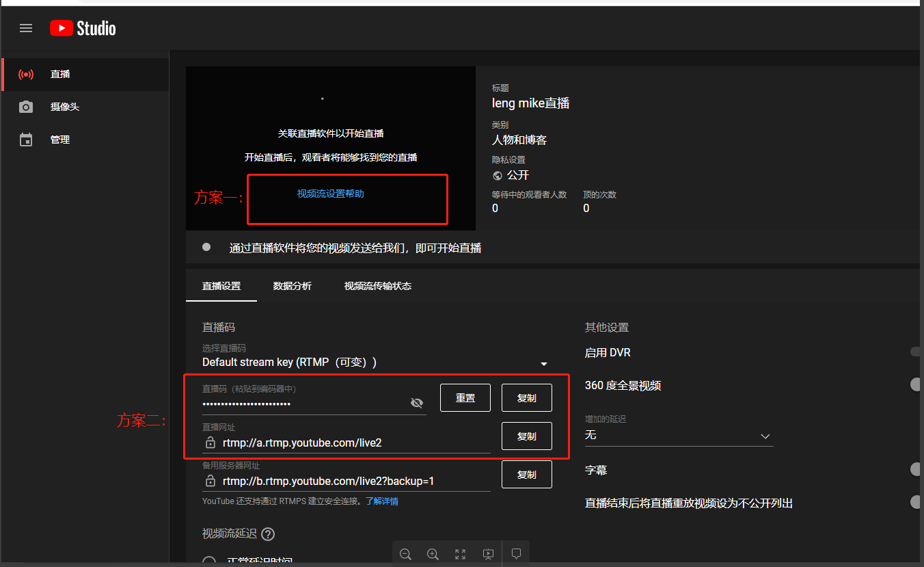Toggle the 字幕 switch
This screenshot has height=567, width=924.
point(916,469)
